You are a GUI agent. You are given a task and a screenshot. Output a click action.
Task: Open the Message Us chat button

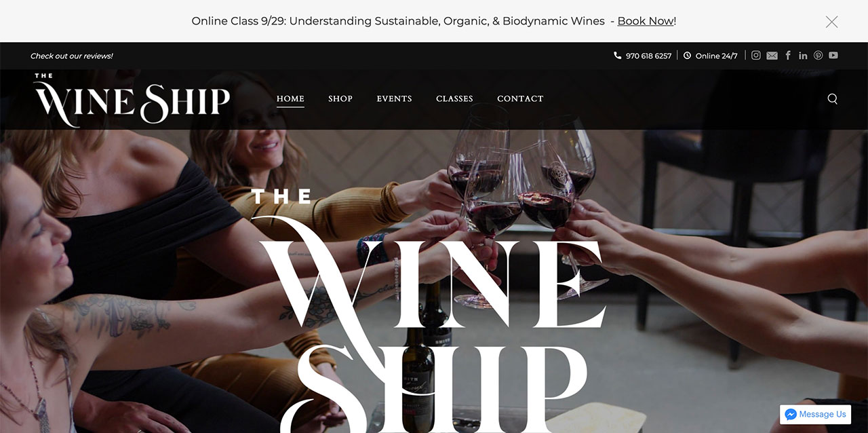pos(815,414)
